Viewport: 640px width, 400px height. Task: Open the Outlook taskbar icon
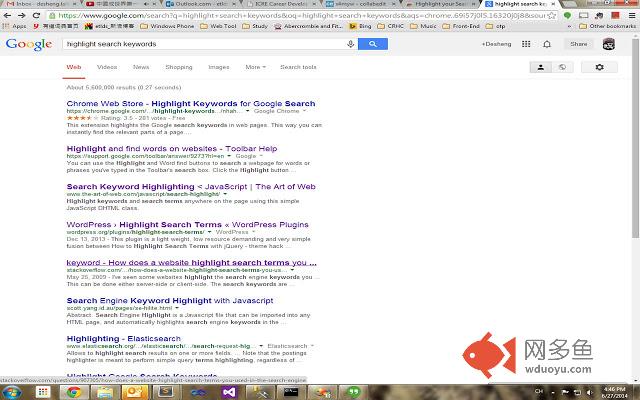click(136, 393)
